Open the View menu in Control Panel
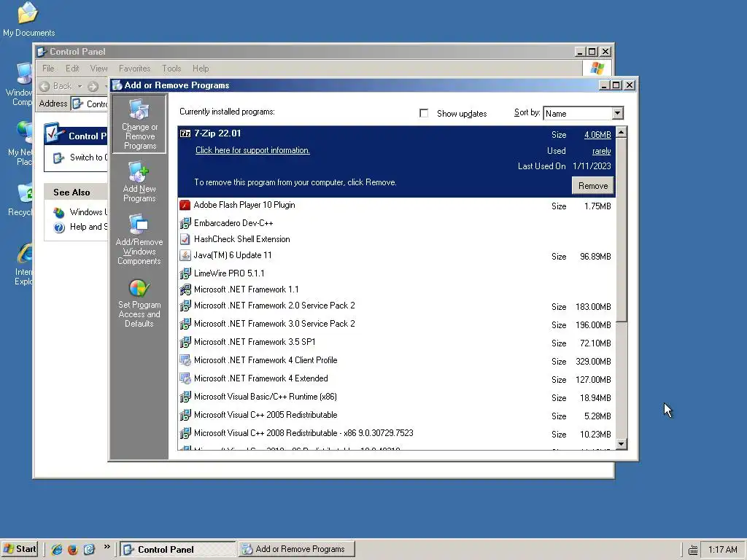Viewport: 747px width, 560px height. (x=98, y=69)
